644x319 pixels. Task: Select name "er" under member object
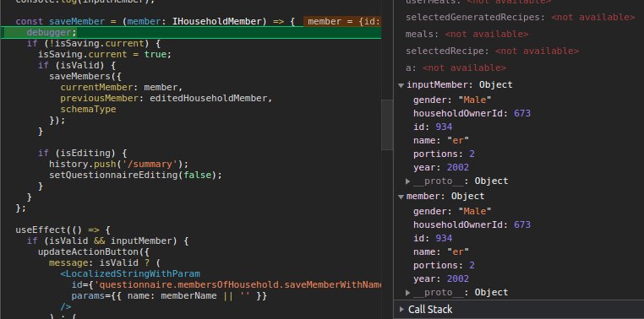[x=441, y=251]
